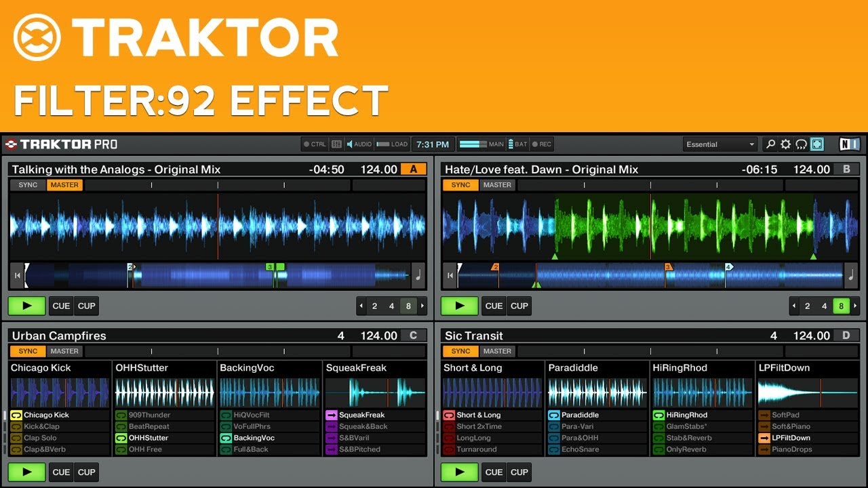Click CUE on Deck D
This screenshot has height=488, width=868.
(x=494, y=472)
